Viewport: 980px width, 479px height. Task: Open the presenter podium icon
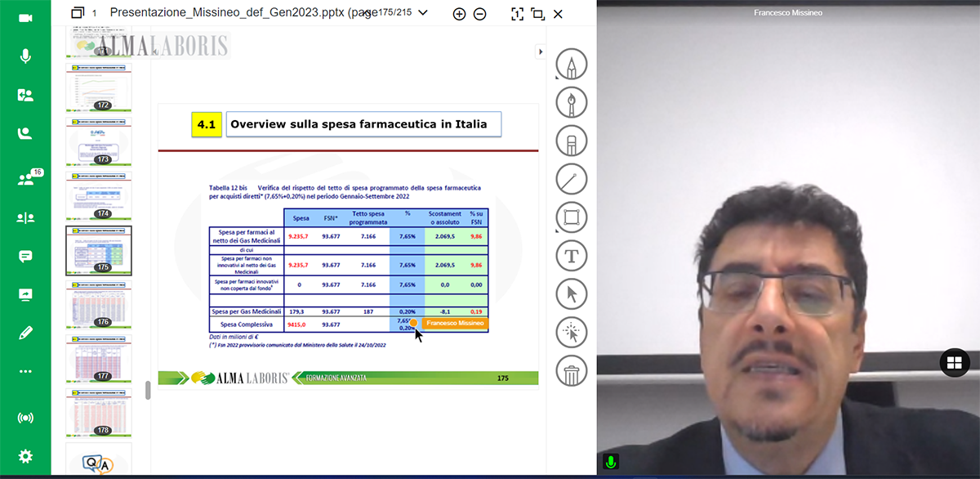[x=25, y=217]
